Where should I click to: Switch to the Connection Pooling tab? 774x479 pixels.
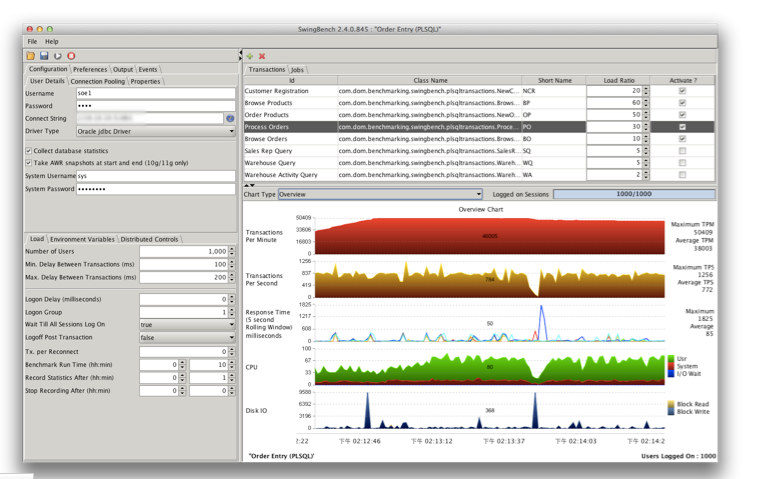tap(98, 81)
